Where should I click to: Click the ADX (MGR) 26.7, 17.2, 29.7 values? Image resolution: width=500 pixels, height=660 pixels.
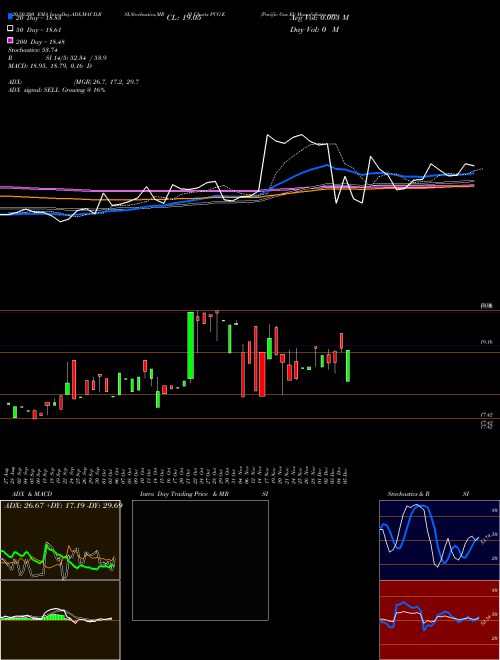tap(106, 82)
